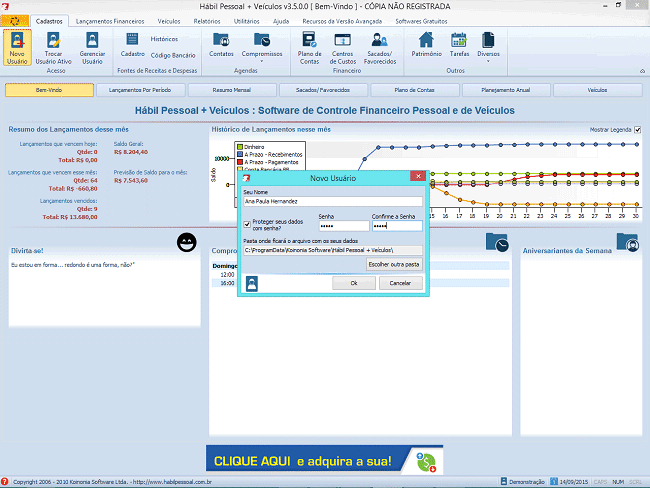Toggle Mostrar Legenda checkbox
Viewport: 650px width, 488px height.
click(x=638, y=130)
